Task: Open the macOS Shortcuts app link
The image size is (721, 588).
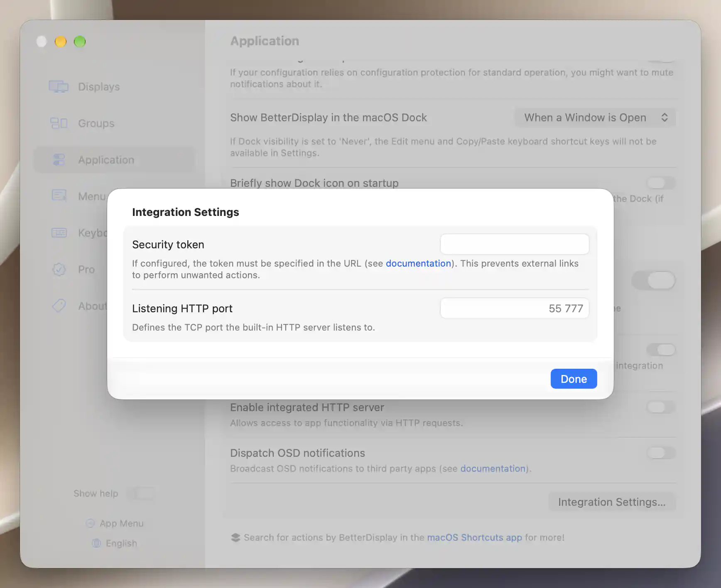Action: click(474, 537)
